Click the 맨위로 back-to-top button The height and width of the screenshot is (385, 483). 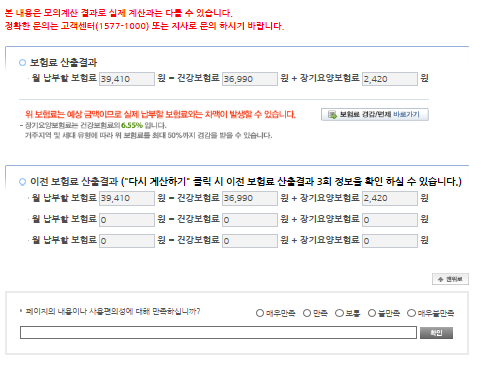450,279
